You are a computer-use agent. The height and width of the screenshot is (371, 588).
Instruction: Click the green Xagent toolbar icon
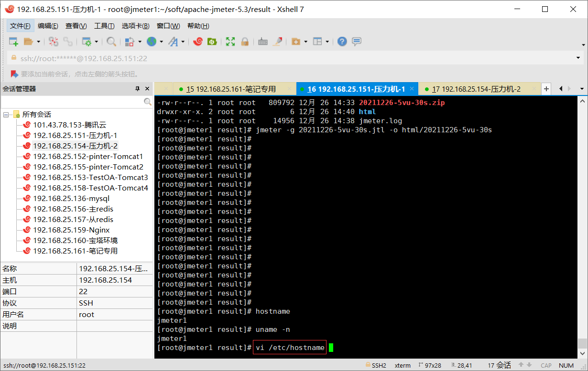212,42
